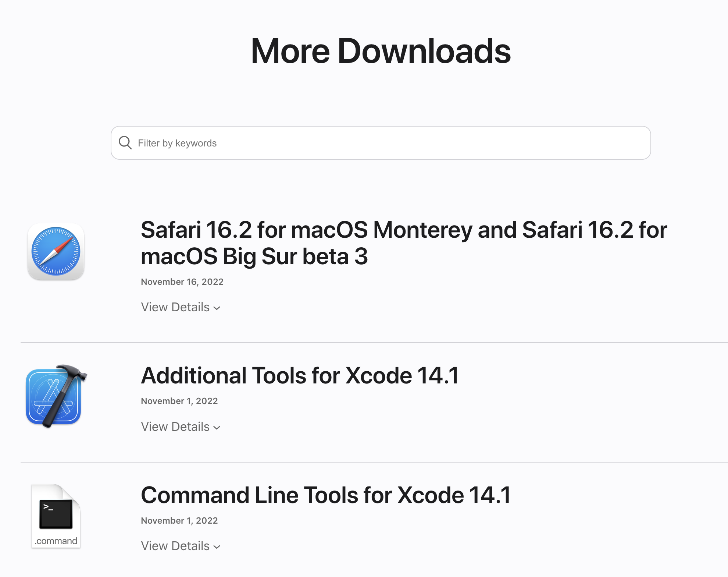Click the Safari compass app icon
Screen dimensions: 728x577
56,252
